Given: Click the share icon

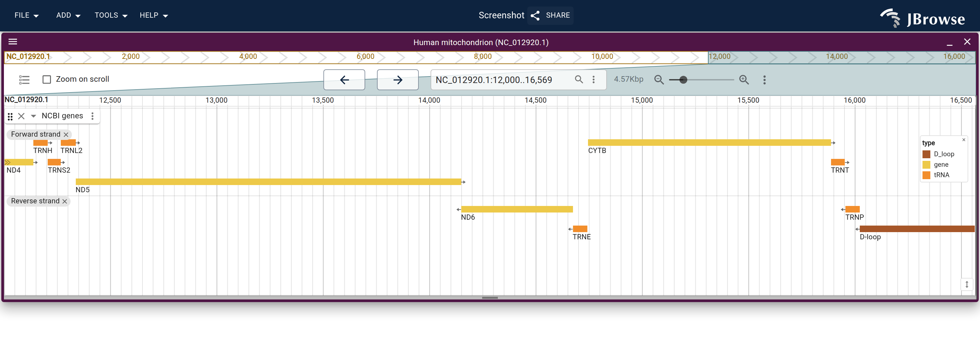Looking at the screenshot, I should pyautogui.click(x=535, y=15).
